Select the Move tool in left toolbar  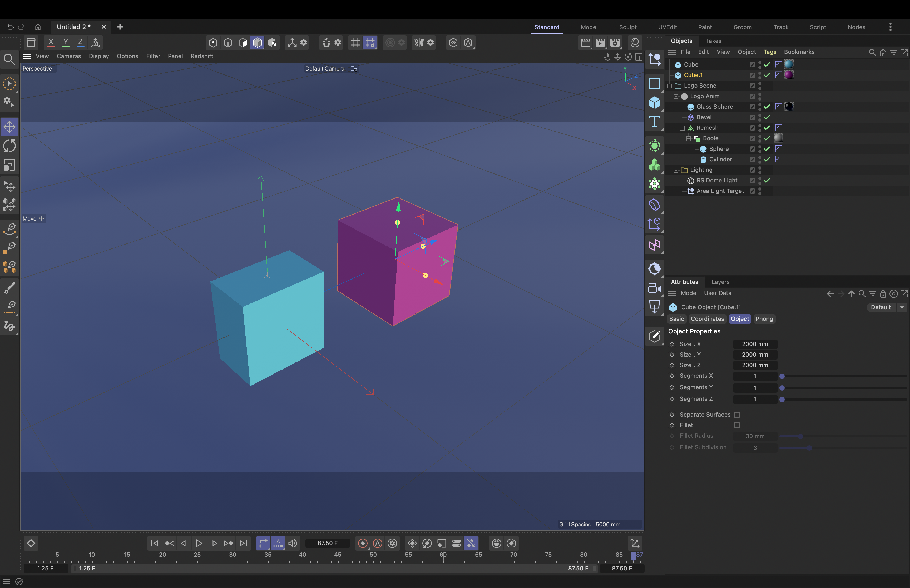coord(9,127)
